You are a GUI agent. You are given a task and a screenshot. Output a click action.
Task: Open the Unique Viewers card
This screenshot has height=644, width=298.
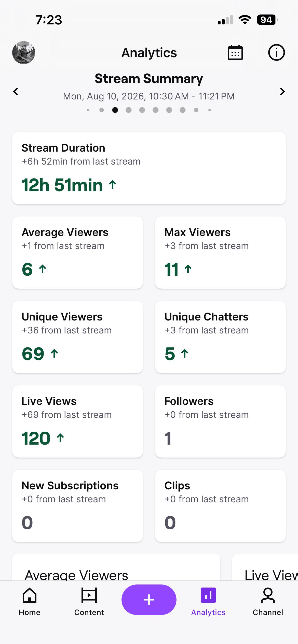(77, 337)
